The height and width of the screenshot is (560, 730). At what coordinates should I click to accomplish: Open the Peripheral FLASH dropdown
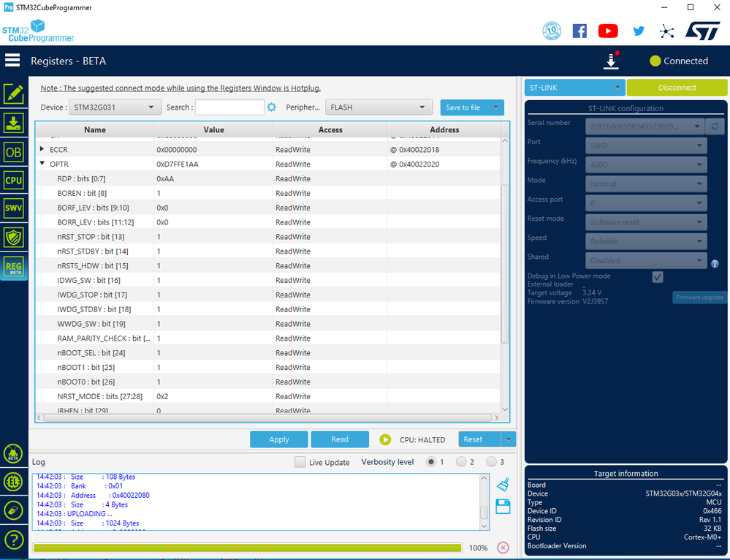[x=379, y=107]
